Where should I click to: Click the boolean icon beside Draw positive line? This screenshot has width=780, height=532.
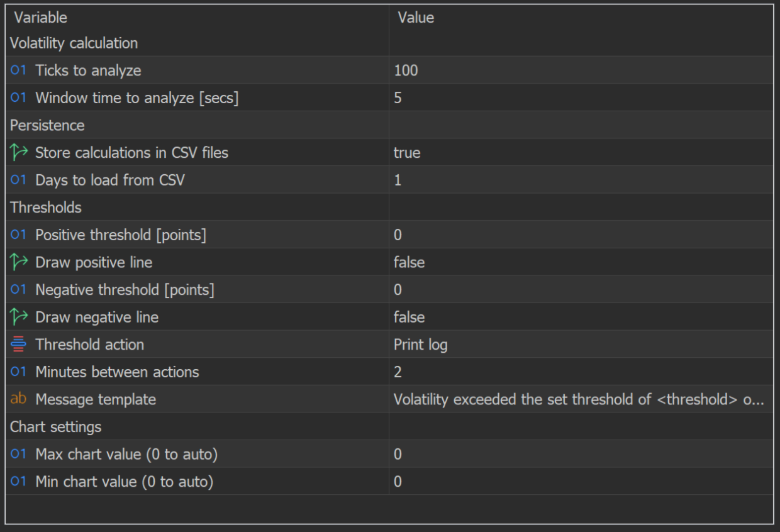point(19,262)
